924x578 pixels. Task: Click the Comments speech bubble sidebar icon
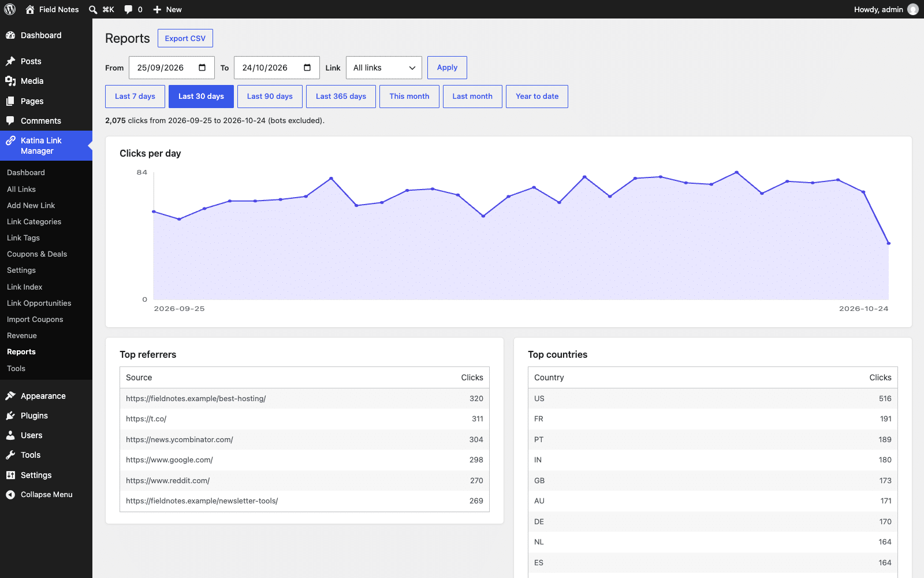[10, 121]
